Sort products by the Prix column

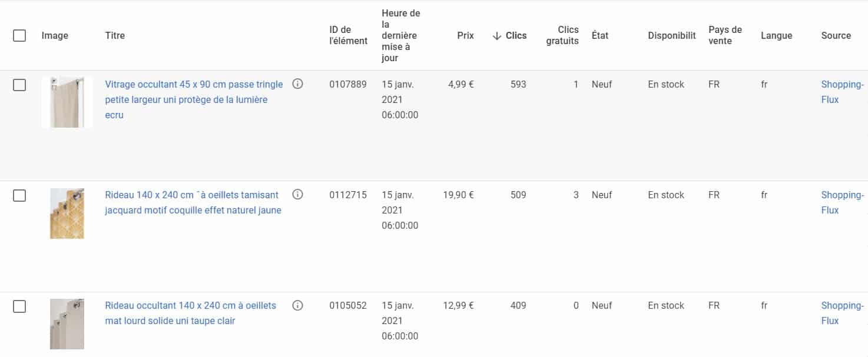pyautogui.click(x=465, y=35)
